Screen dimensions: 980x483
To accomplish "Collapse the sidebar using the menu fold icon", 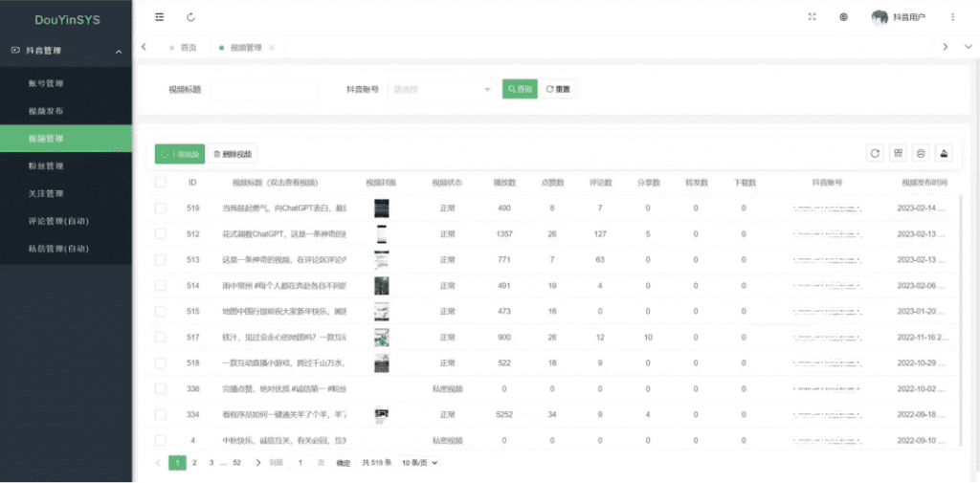I will [159, 17].
